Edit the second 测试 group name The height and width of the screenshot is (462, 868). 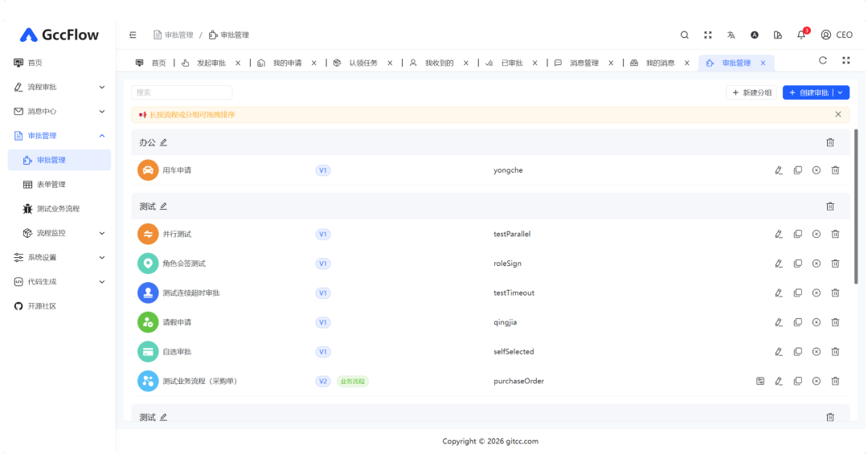coord(163,418)
